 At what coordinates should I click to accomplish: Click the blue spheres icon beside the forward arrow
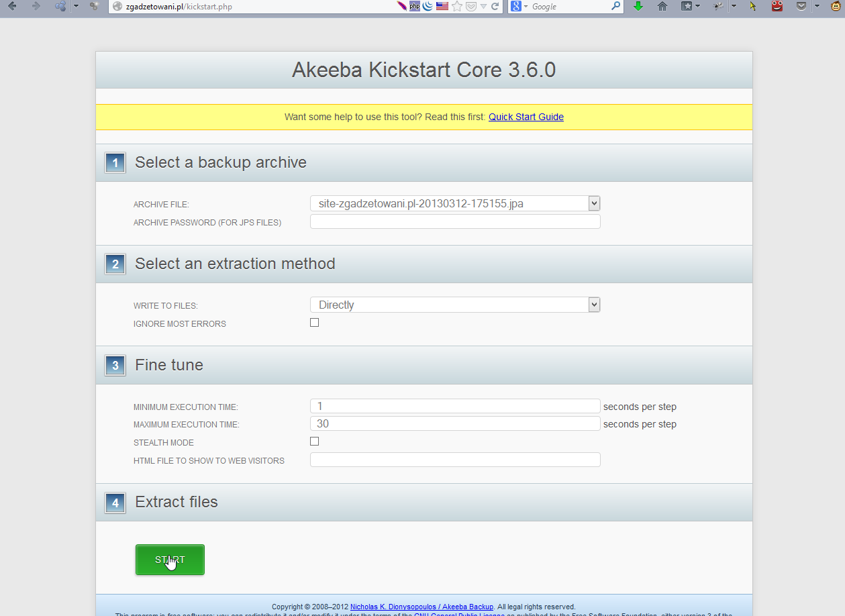[x=60, y=6]
